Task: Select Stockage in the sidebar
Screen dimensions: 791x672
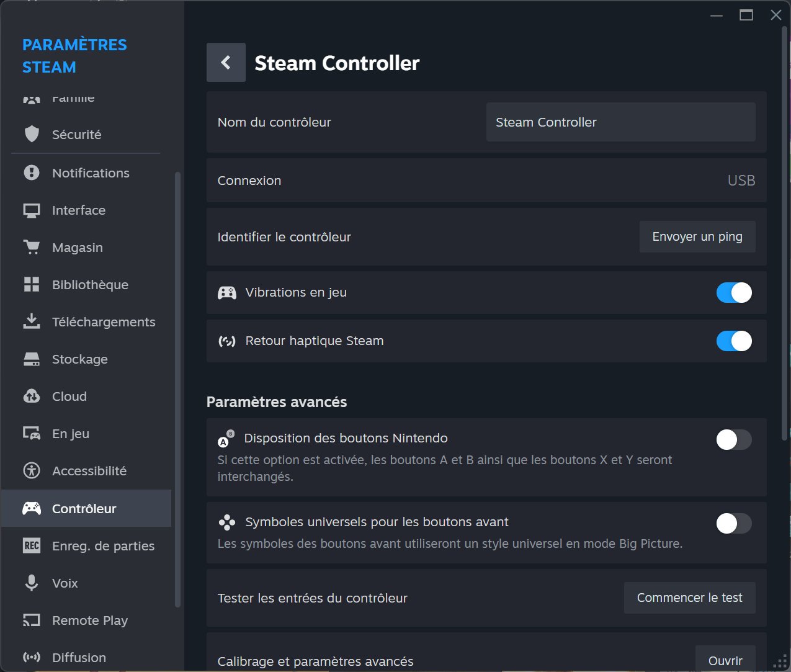Action: [x=86, y=359]
